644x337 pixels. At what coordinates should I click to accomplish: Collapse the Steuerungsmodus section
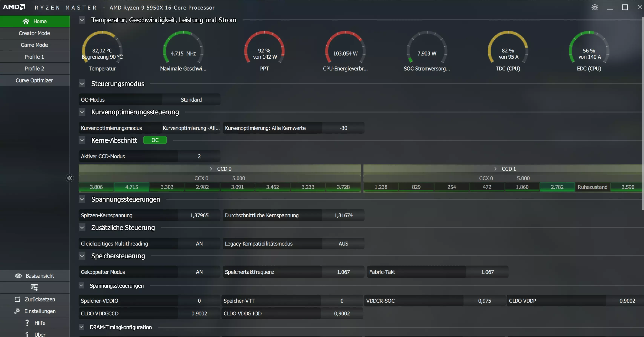pyautogui.click(x=82, y=83)
